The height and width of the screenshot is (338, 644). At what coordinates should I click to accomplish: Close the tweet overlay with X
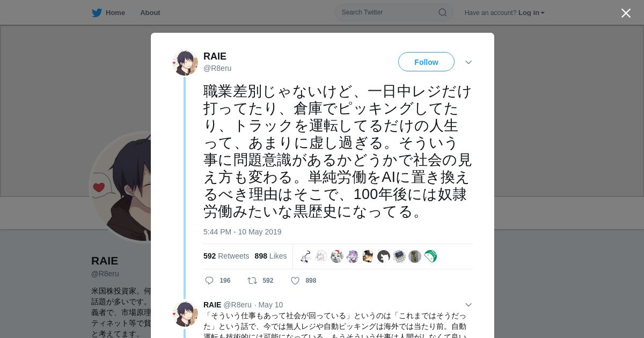coord(626,13)
